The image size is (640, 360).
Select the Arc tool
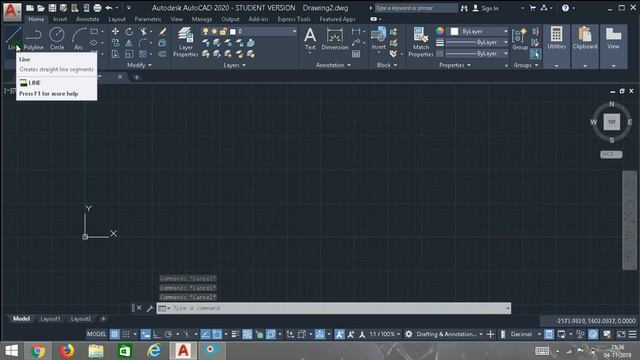(x=78, y=38)
